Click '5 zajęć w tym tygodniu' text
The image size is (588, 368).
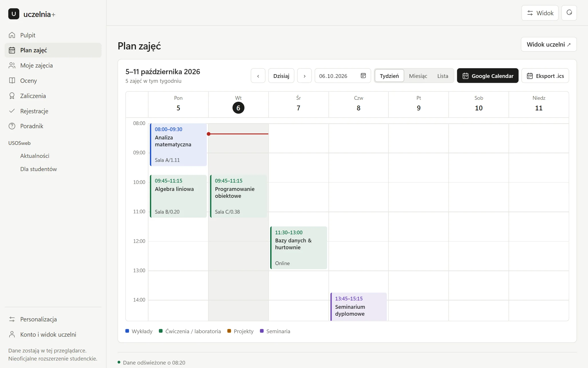pos(153,81)
